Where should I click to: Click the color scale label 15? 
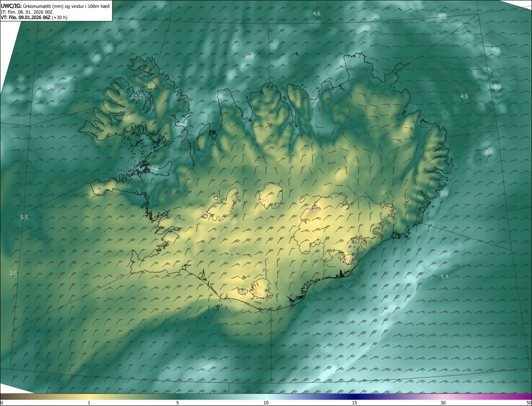pos(355,403)
